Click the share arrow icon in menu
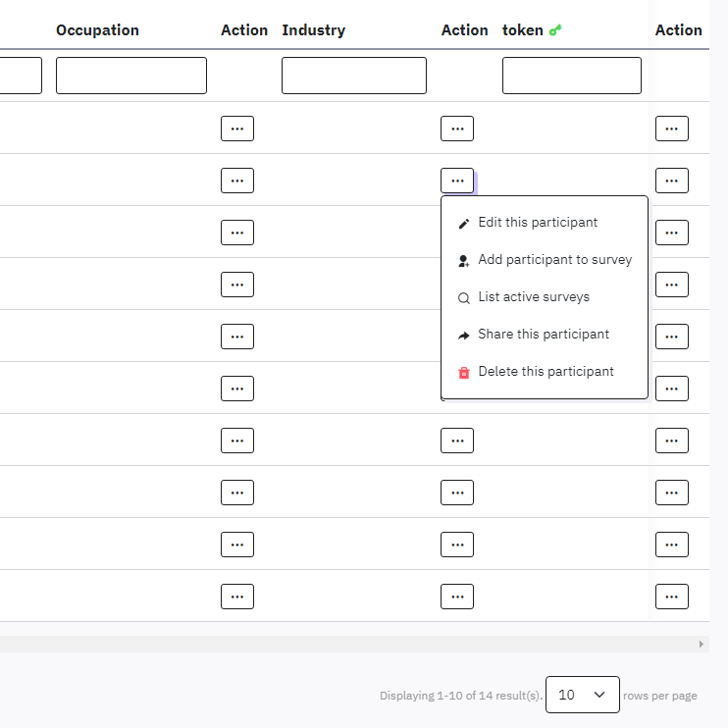Screen dimensions: 728x728 pos(464,336)
